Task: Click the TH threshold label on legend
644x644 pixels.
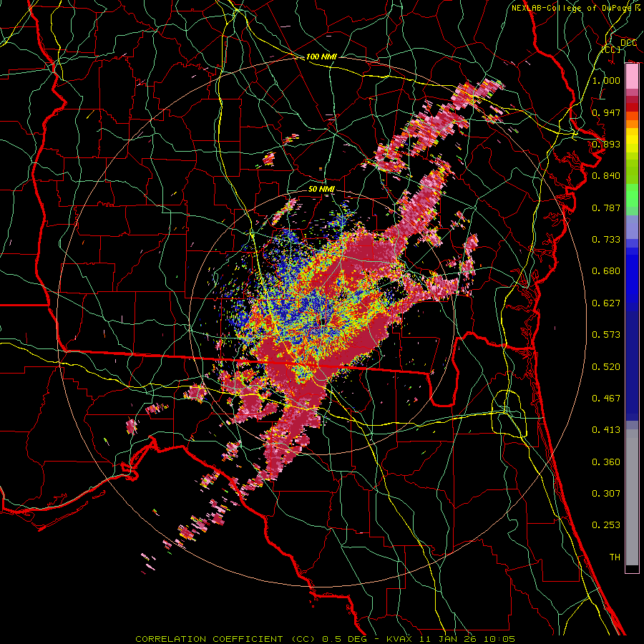Action: 615,557
